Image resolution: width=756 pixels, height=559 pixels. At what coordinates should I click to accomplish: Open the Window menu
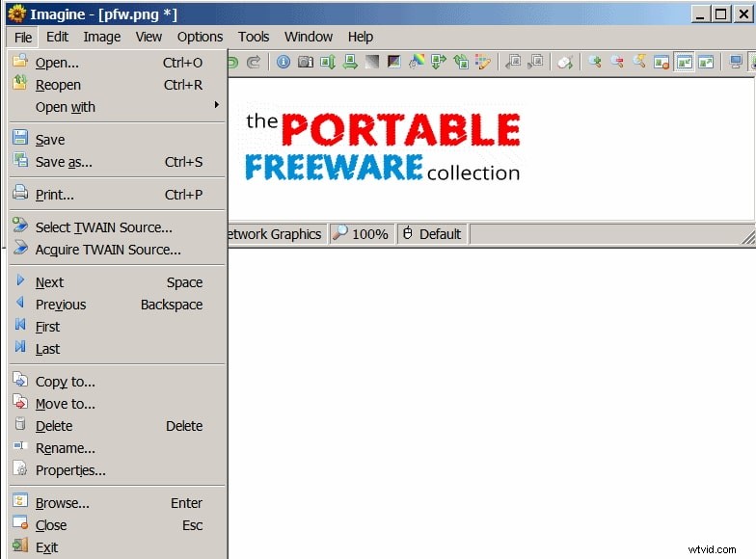click(x=309, y=37)
